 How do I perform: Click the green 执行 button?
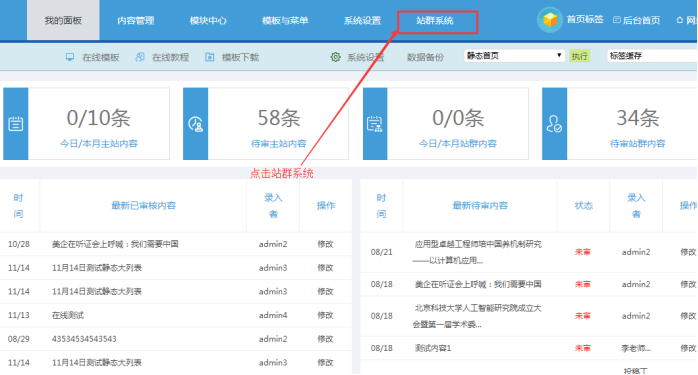click(x=579, y=56)
